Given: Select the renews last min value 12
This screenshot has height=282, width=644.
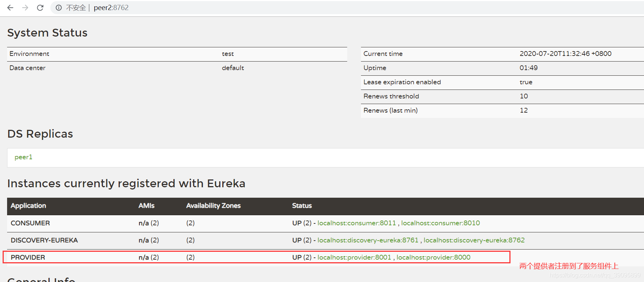Looking at the screenshot, I should (x=524, y=110).
